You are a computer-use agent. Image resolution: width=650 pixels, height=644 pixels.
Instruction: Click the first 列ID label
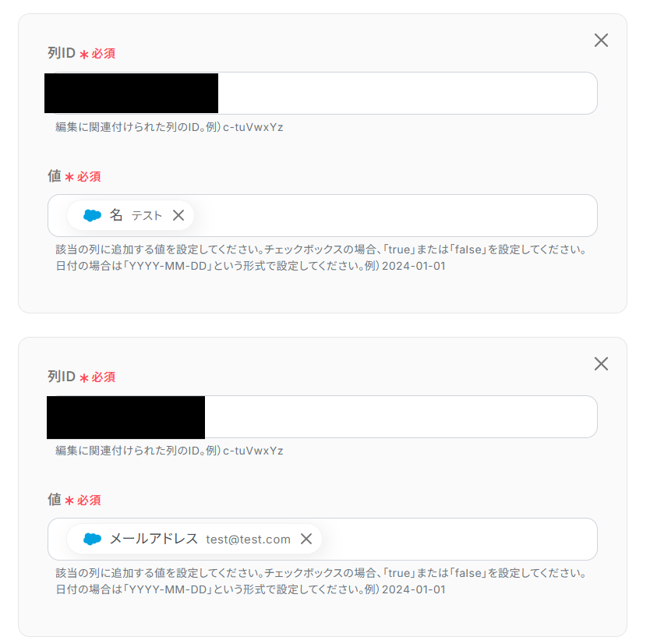(x=62, y=53)
